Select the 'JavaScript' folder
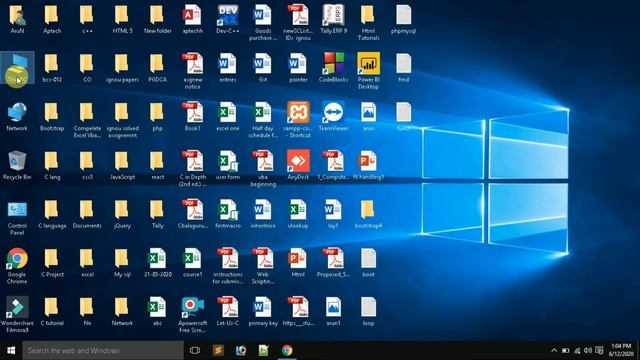 [122, 165]
